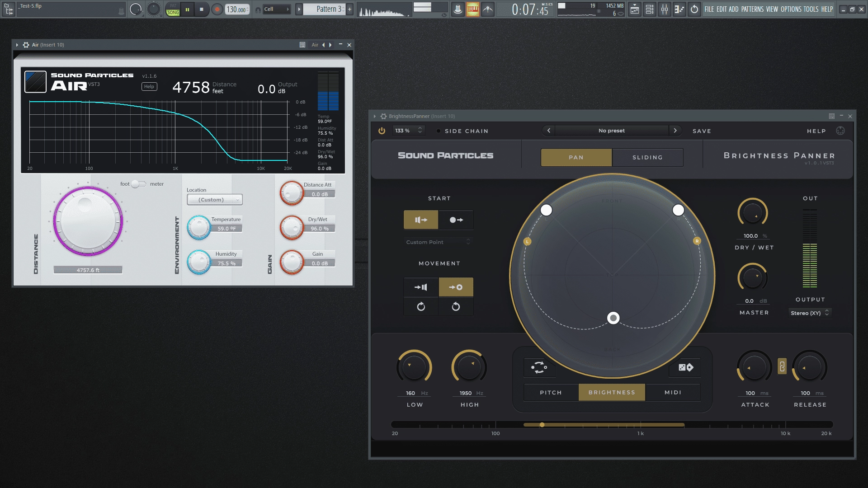Open the FILE menu
Screen dimensions: 868x488
pyautogui.click(x=709, y=9)
